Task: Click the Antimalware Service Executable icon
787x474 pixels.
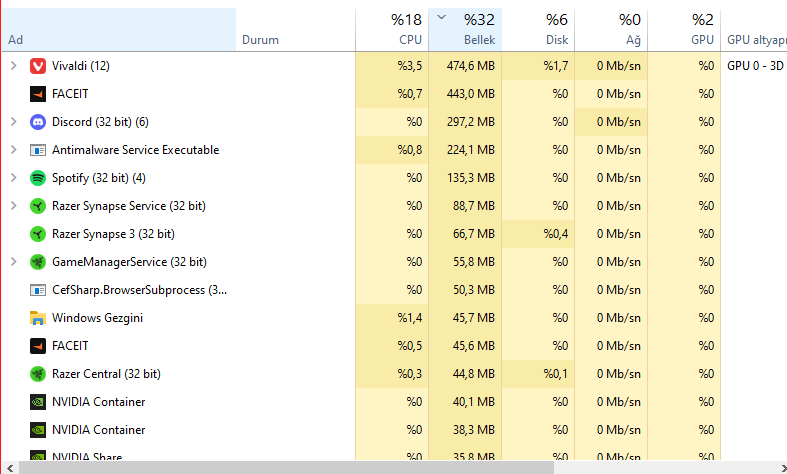Action: tap(38, 150)
